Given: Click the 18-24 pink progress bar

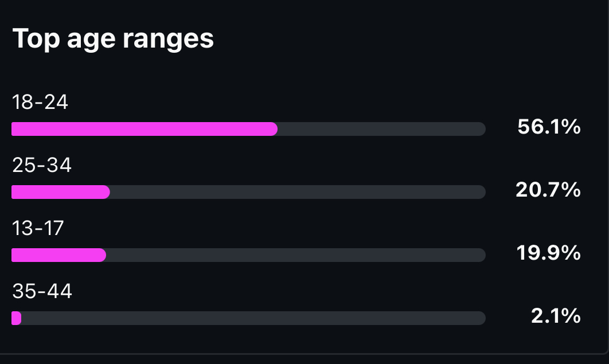Looking at the screenshot, I should pyautogui.click(x=145, y=129).
